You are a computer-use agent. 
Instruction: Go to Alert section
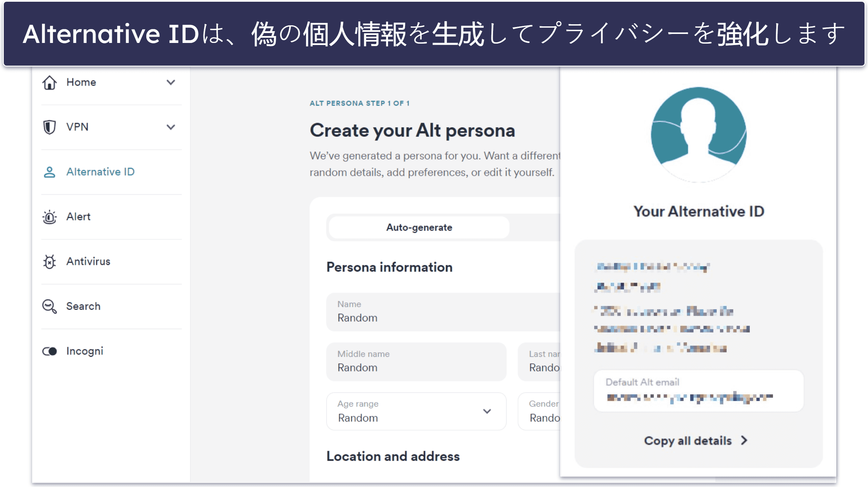point(79,217)
